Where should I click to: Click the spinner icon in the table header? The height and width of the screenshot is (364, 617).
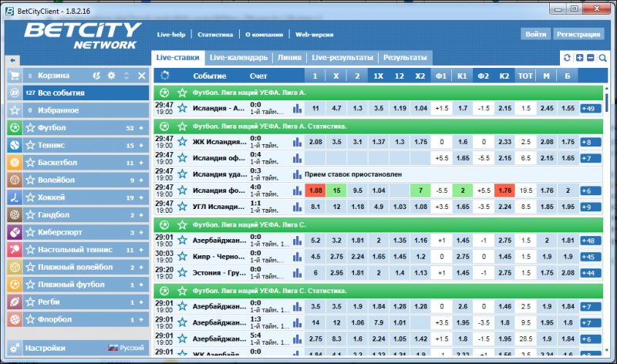pyautogui.click(x=164, y=76)
